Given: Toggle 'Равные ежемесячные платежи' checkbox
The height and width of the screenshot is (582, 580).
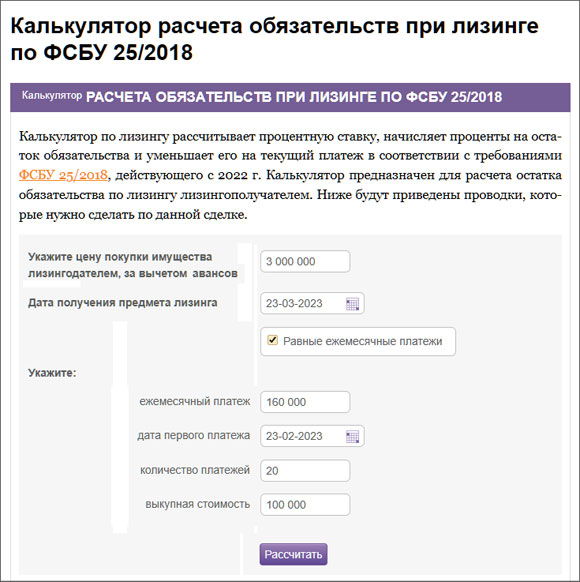Looking at the screenshot, I should coord(273,340).
